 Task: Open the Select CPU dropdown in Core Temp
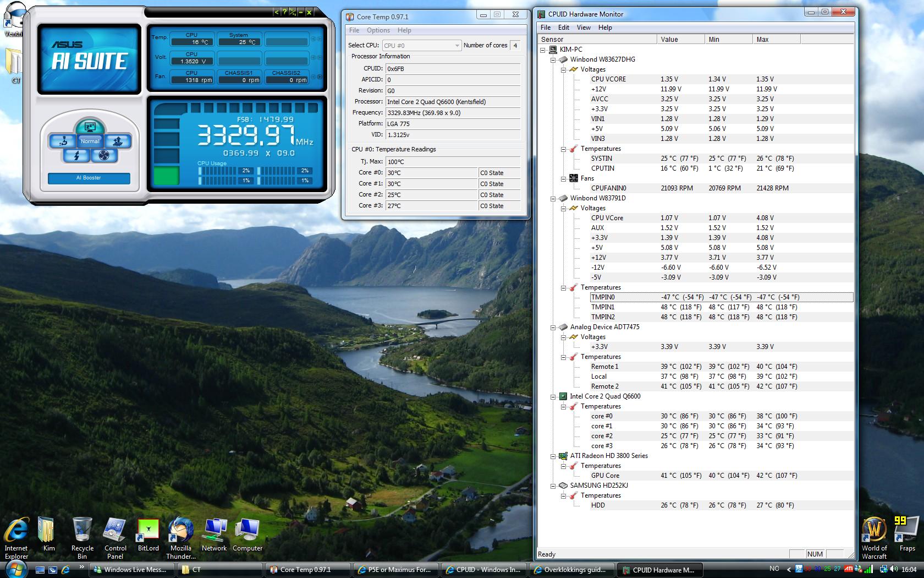(x=422, y=46)
